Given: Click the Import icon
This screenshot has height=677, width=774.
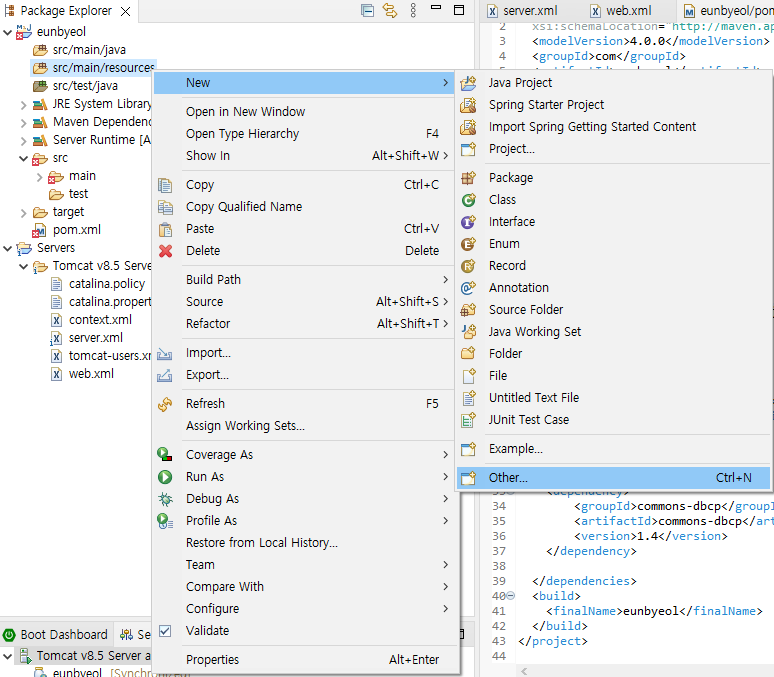Looking at the screenshot, I should [165, 354].
